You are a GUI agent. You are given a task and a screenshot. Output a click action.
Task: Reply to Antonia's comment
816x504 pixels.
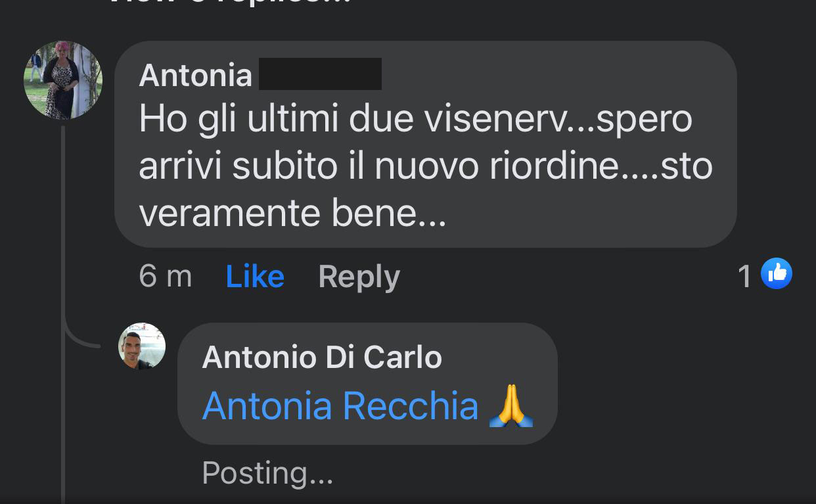[x=359, y=277]
